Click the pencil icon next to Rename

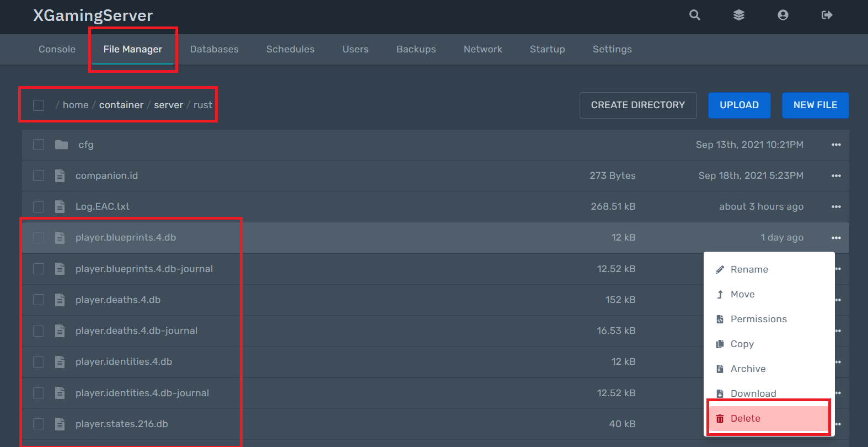[x=720, y=269]
